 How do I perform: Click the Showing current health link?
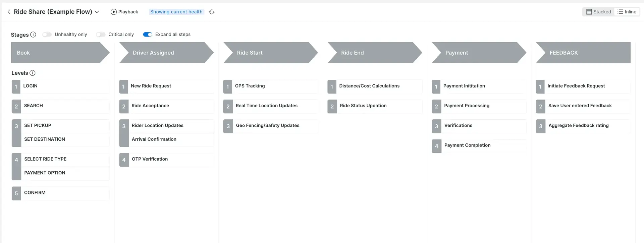click(x=176, y=12)
